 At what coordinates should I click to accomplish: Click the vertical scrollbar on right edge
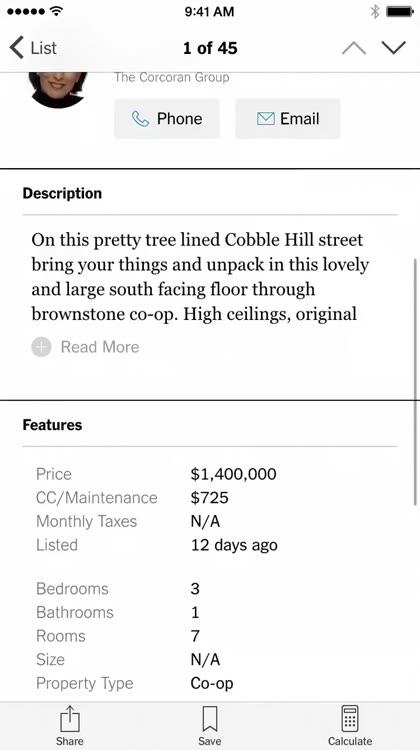[x=415, y=381]
